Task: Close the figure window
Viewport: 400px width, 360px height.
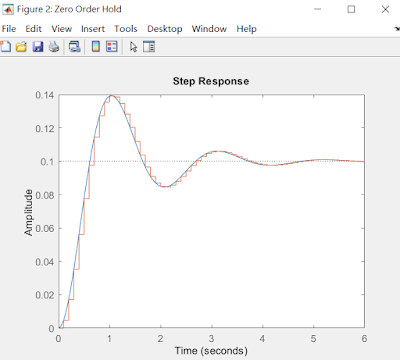Action: click(385, 9)
